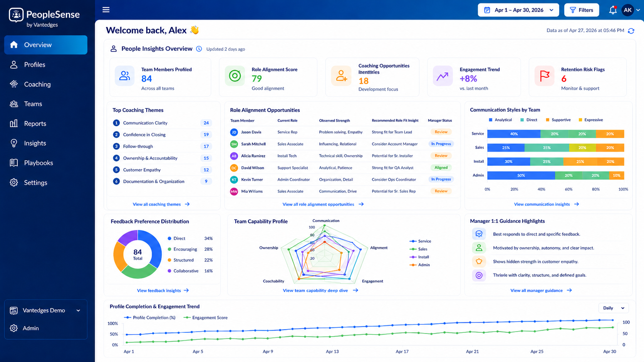Click the Sales series in radar legend
The height and width of the screenshot is (362, 644).
[x=418, y=249]
